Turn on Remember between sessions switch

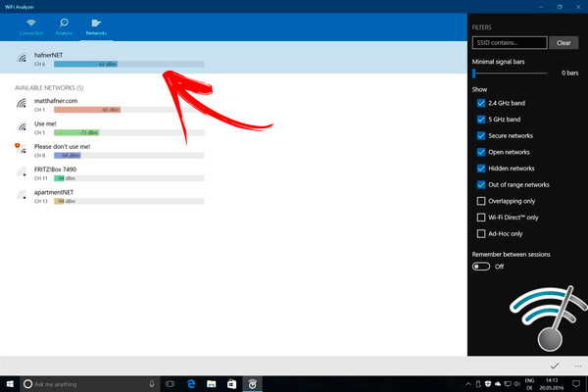pos(481,267)
